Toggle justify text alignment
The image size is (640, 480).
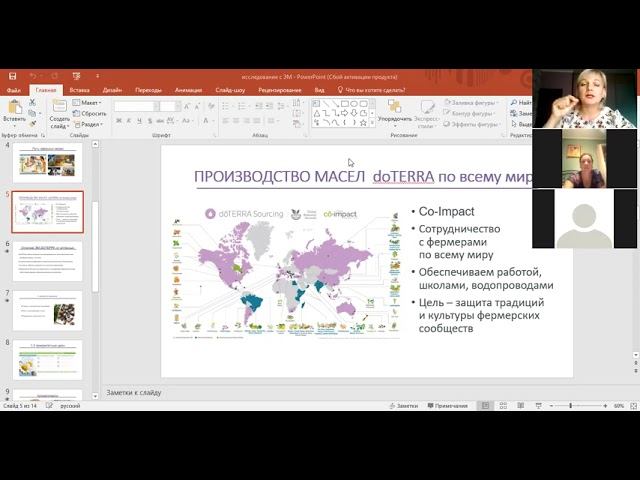pos(257,121)
